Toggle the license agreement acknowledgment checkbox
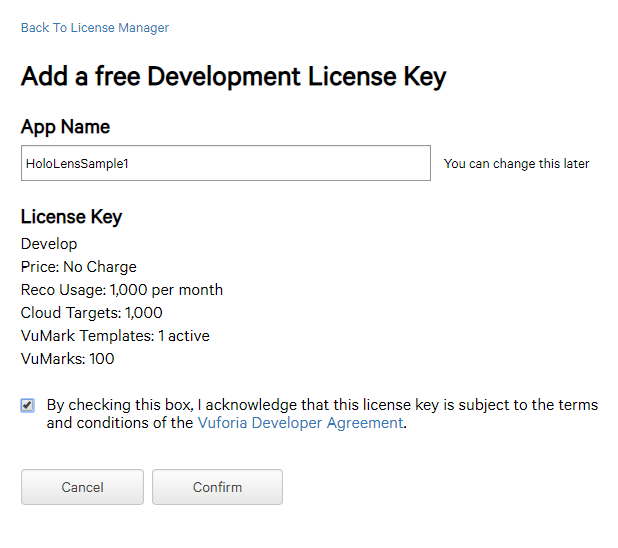Image resolution: width=618 pixels, height=548 pixels. (x=28, y=405)
